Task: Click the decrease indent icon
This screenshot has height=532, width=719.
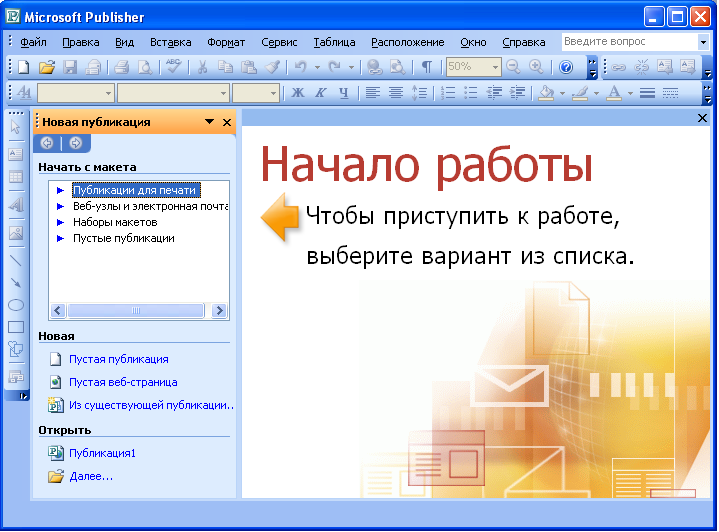Action: pyautogui.click(x=494, y=93)
